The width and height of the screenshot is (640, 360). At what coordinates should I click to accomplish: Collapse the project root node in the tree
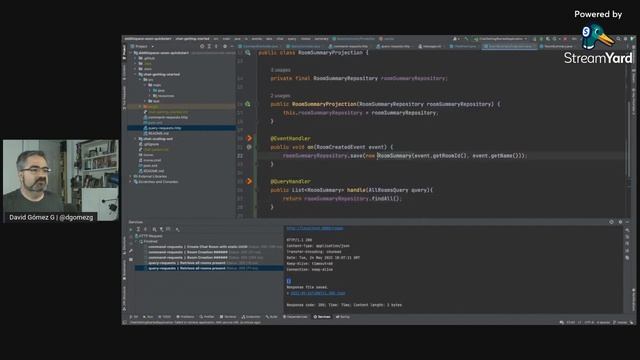(131, 53)
